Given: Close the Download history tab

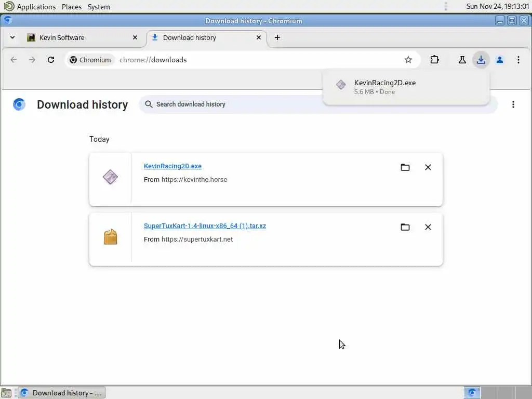Looking at the screenshot, I should tap(259, 37).
